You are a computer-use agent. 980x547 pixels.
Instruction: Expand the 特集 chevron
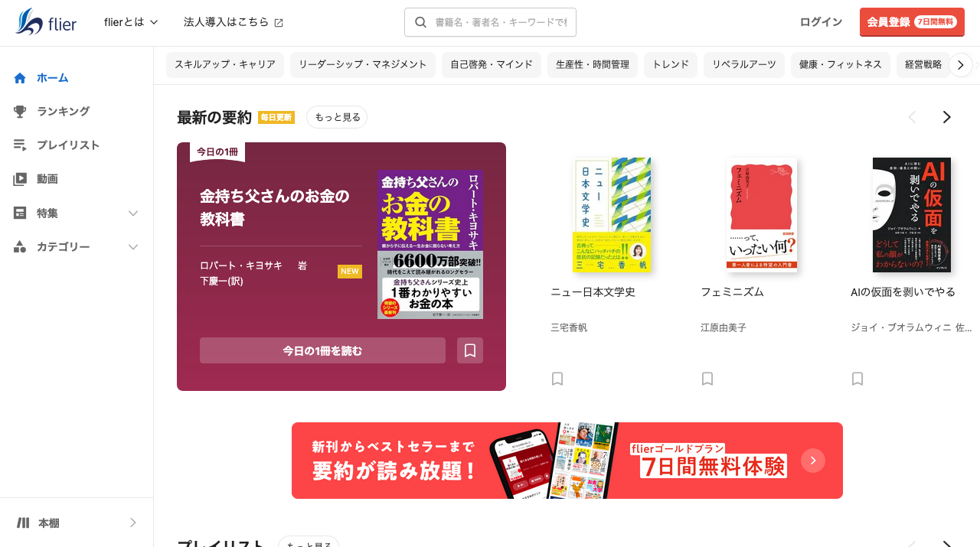(133, 213)
